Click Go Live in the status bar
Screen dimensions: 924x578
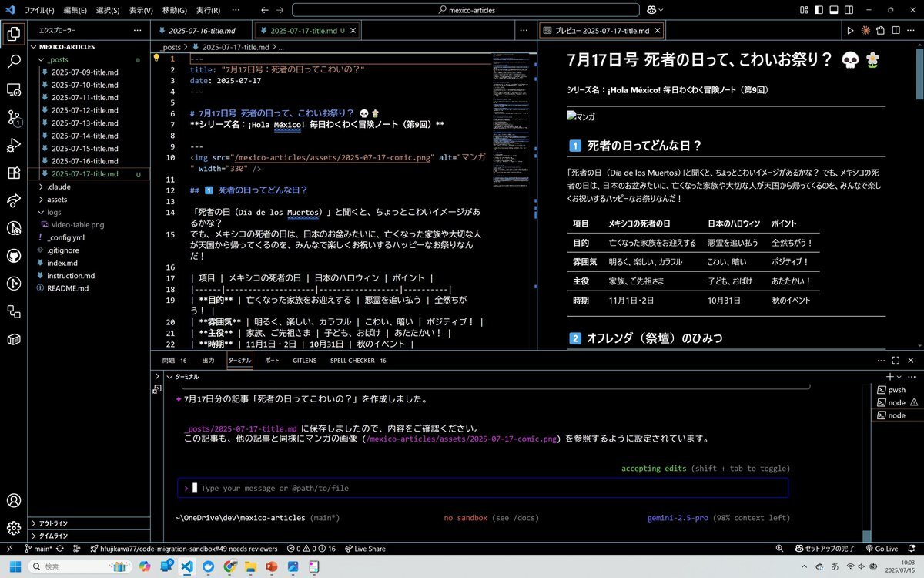(881, 549)
